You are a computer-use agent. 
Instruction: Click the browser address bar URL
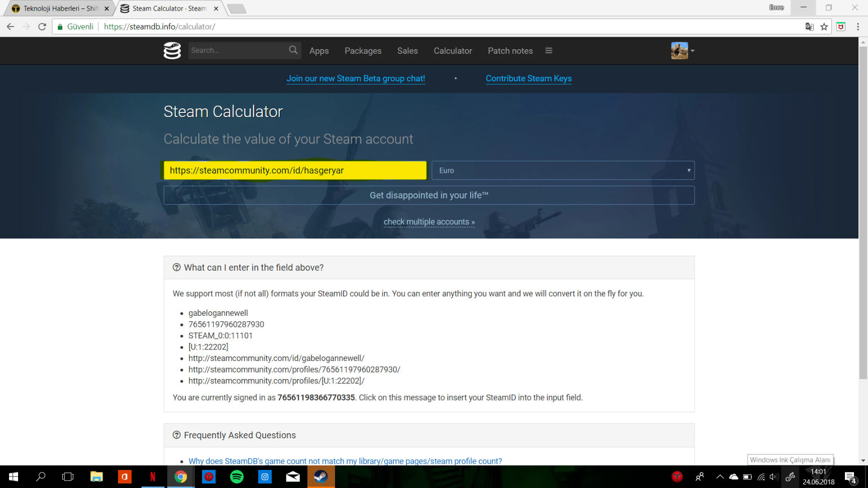(x=160, y=27)
